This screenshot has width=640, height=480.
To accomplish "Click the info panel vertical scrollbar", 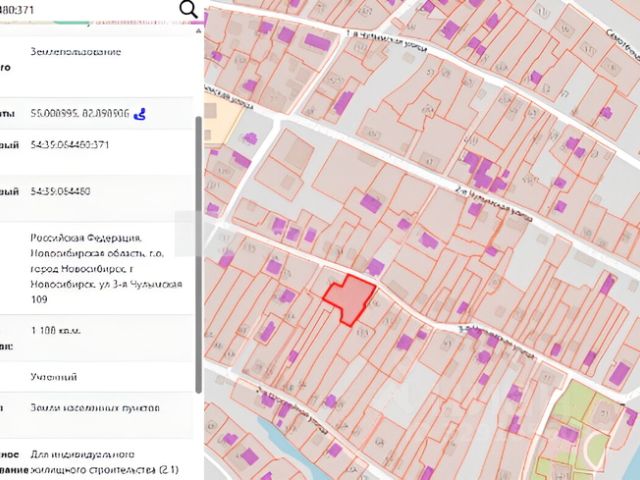I will pos(199,254).
